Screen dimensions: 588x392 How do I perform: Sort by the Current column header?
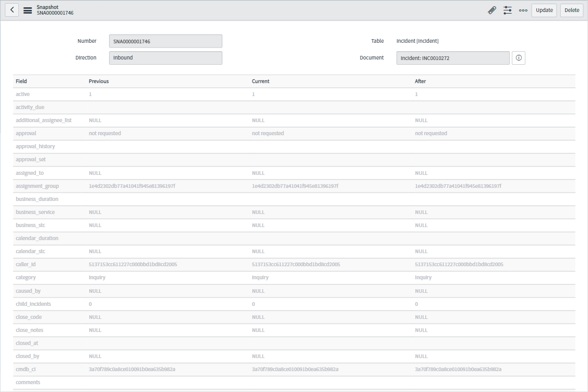pyautogui.click(x=260, y=81)
